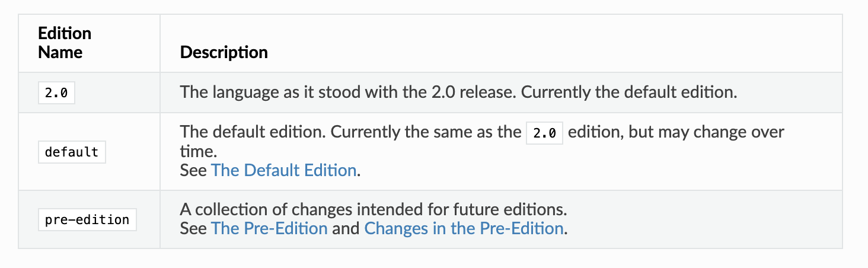Select the 2.0 code badge in first row
The height and width of the screenshot is (268, 868).
[x=56, y=94]
